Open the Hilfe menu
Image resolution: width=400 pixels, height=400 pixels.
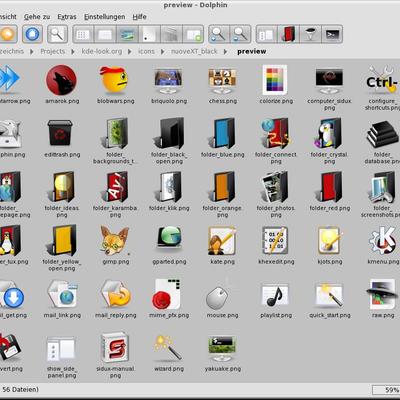pyautogui.click(x=139, y=17)
